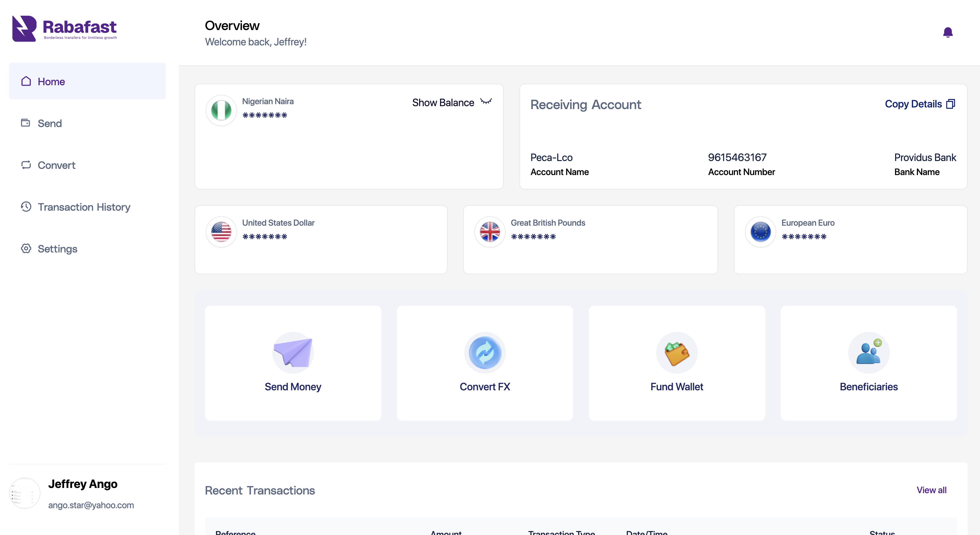This screenshot has height=535, width=980.
Task: Click the Copy Details button
Action: pos(913,104)
